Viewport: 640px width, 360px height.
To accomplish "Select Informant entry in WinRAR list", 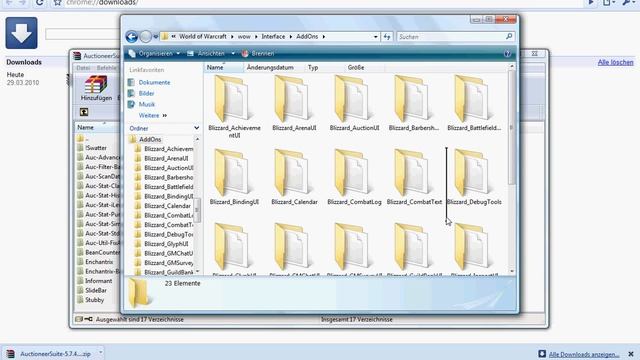I will pyautogui.click(x=98, y=281).
